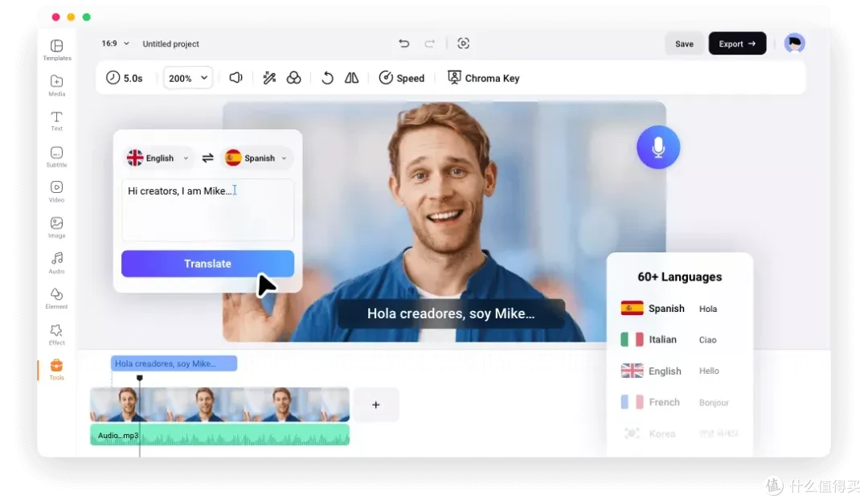
Task: Click the blue microphone button
Action: coord(658,147)
